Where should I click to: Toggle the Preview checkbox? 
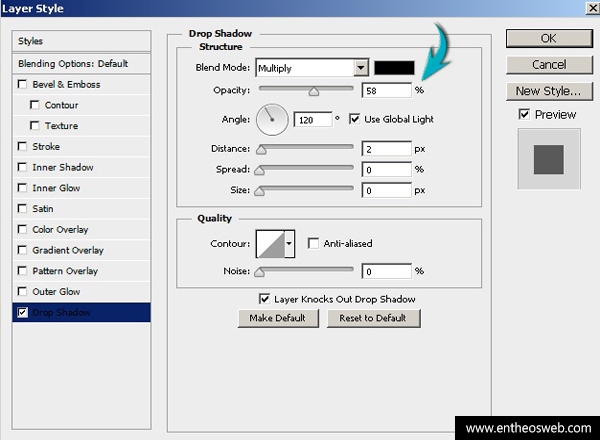point(524,115)
